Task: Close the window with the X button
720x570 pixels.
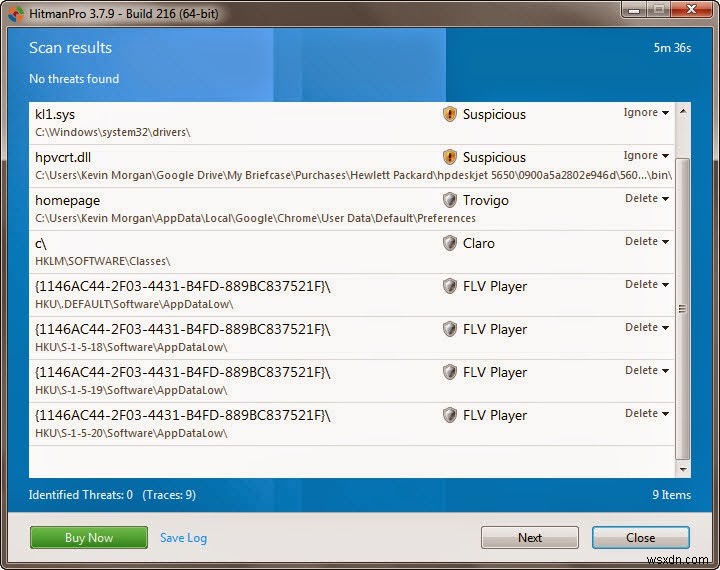Action: tap(692, 9)
